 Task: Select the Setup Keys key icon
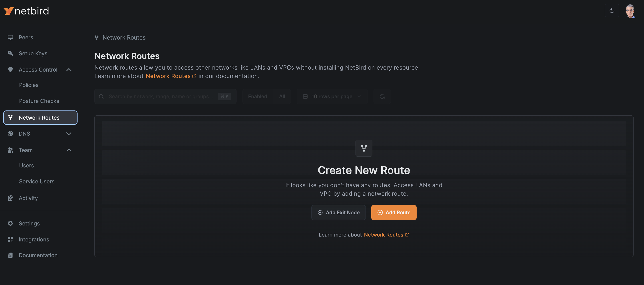10,53
